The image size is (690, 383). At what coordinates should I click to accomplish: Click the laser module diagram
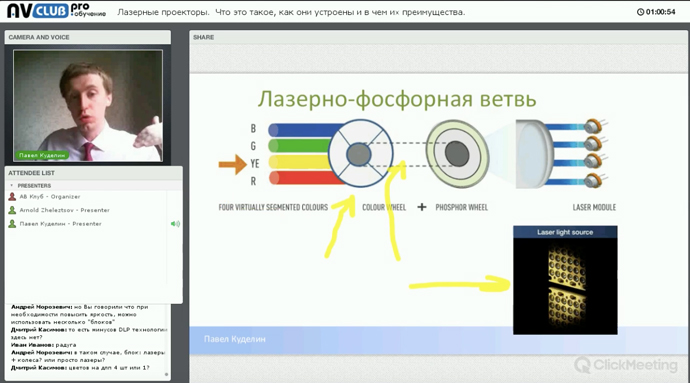(562, 154)
